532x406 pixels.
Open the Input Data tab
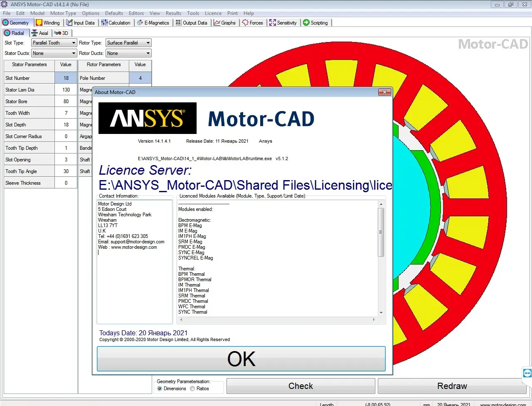coord(81,23)
